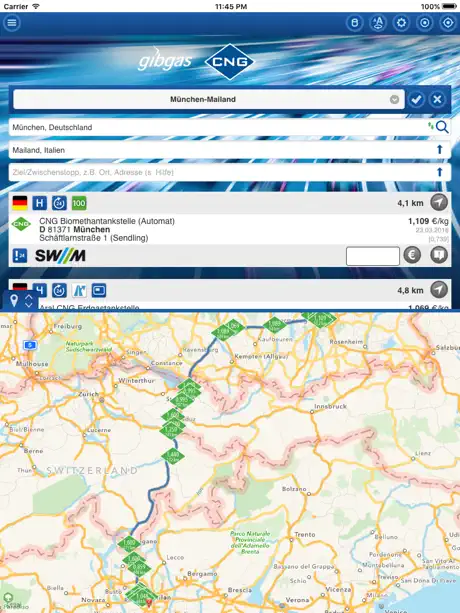Screen dimensions: 460x613
Task: Tap the red destination pin near Milan
Action: [x=149, y=603]
